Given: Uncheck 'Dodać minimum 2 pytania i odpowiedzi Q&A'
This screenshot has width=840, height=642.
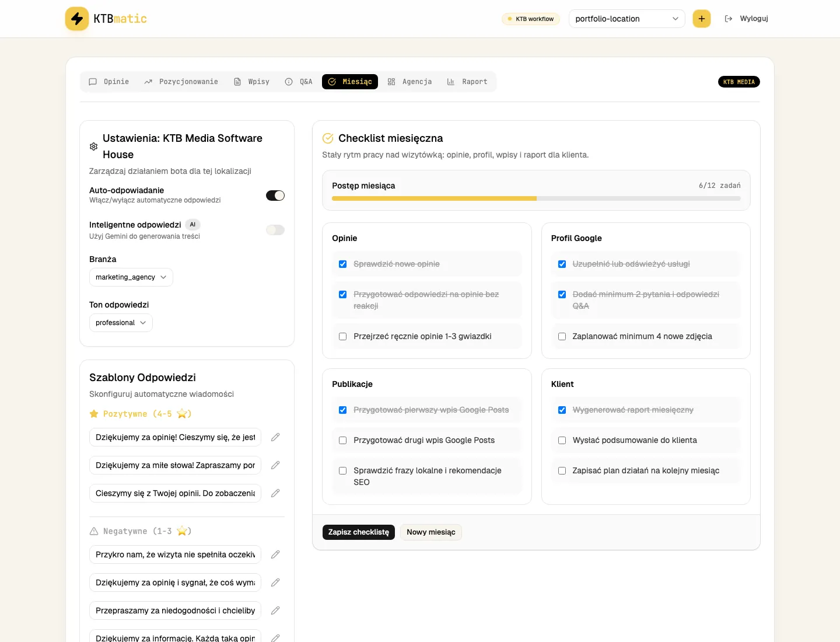Looking at the screenshot, I should [562, 295].
